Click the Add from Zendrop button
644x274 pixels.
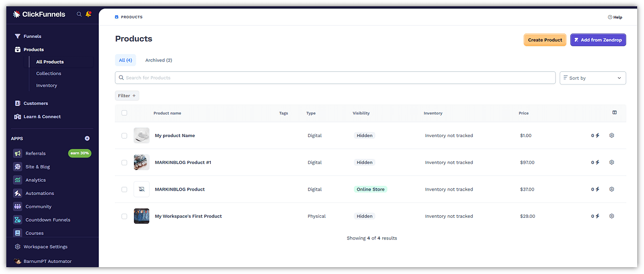tap(598, 40)
